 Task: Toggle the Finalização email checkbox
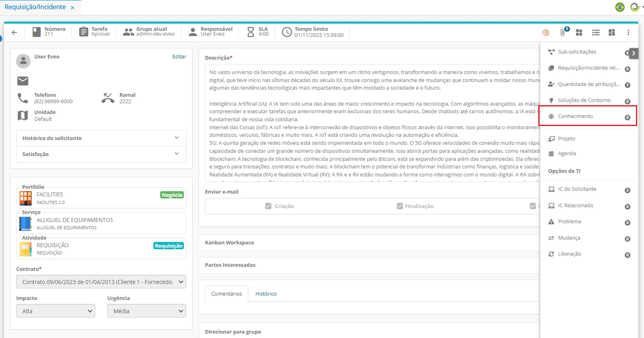pos(400,206)
